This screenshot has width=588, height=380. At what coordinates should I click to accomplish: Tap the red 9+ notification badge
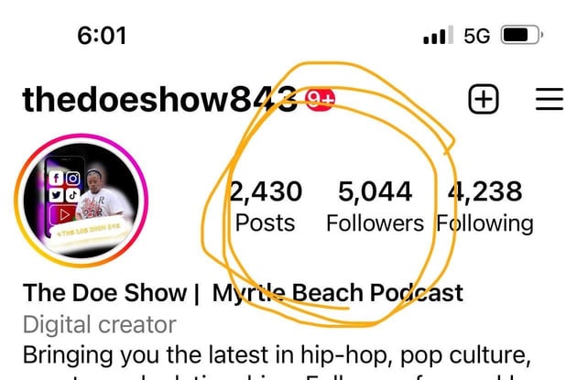[321, 99]
